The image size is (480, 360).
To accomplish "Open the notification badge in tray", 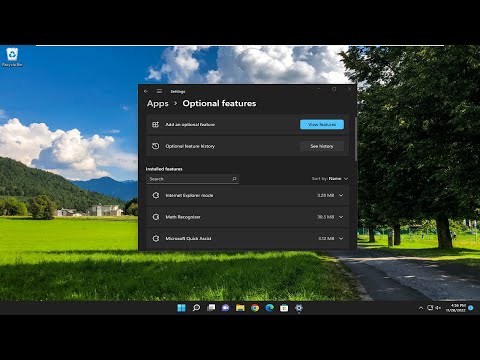I will tap(471, 308).
